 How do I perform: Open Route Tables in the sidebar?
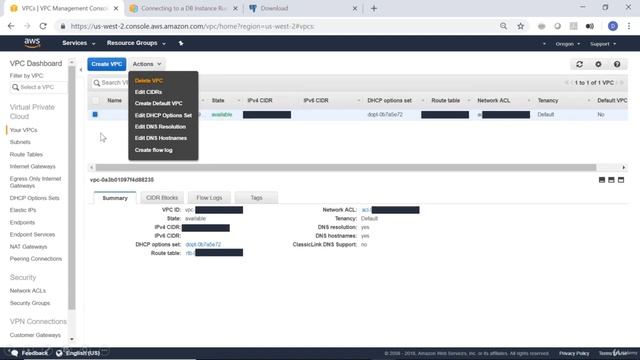(26, 154)
